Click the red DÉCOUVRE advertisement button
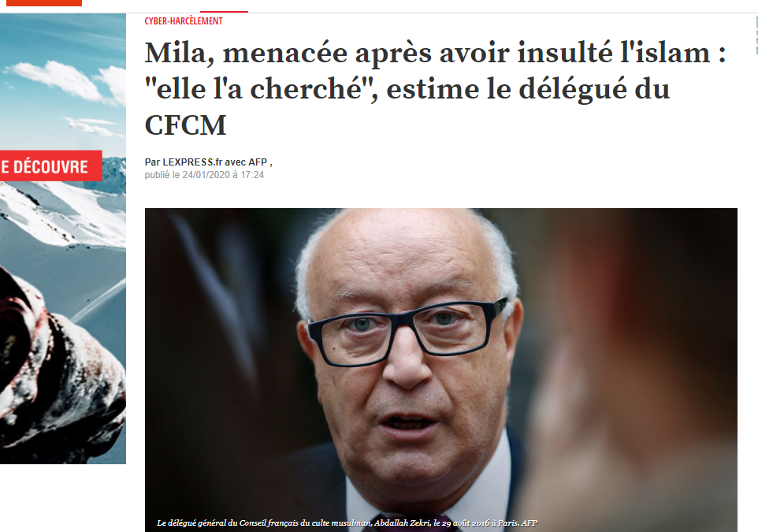Screen dimensions: 758x532 [50, 166]
